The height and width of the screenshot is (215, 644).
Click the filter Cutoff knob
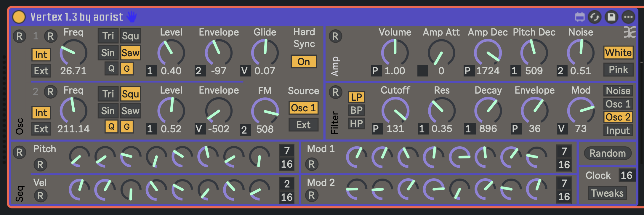pos(395,111)
